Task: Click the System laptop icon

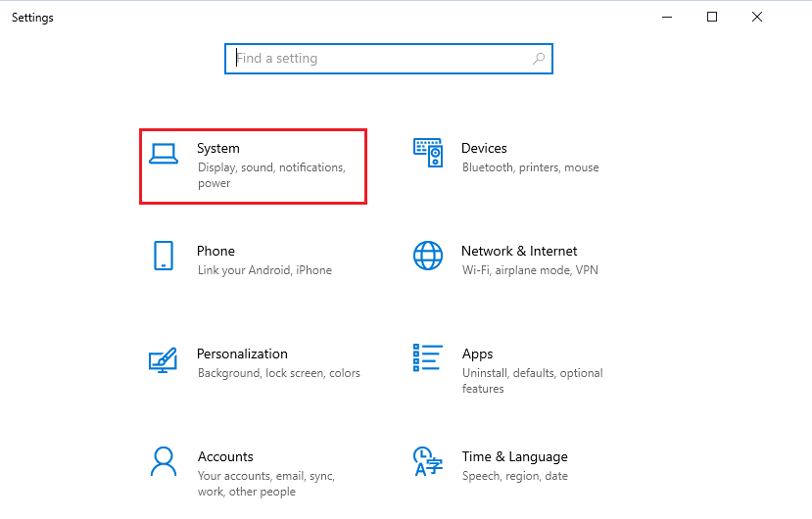Action: (x=164, y=154)
